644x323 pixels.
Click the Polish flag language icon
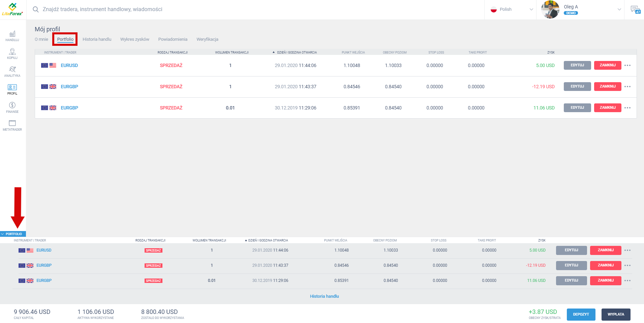pyautogui.click(x=494, y=9)
